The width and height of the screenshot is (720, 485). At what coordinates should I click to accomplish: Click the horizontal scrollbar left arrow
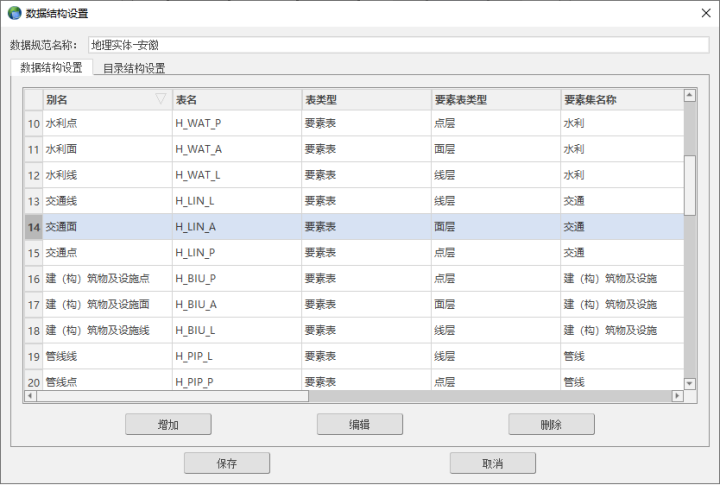[30, 396]
